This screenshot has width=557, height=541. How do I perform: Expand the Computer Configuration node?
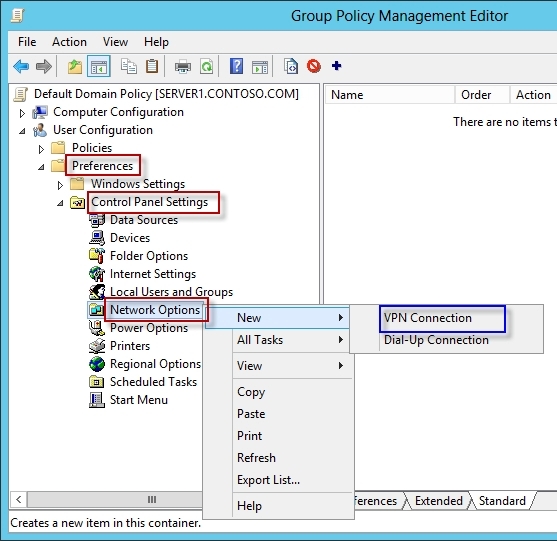(x=22, y=113)
